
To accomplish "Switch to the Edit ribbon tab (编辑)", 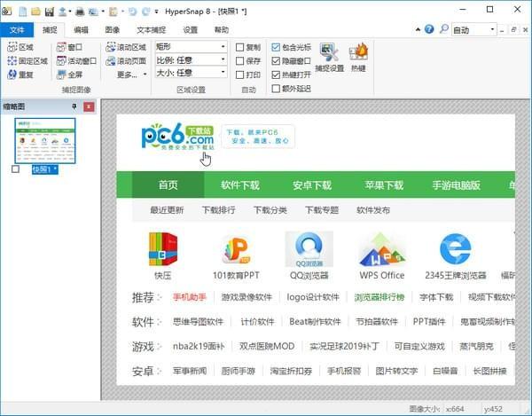I will [x=81, y=30].
